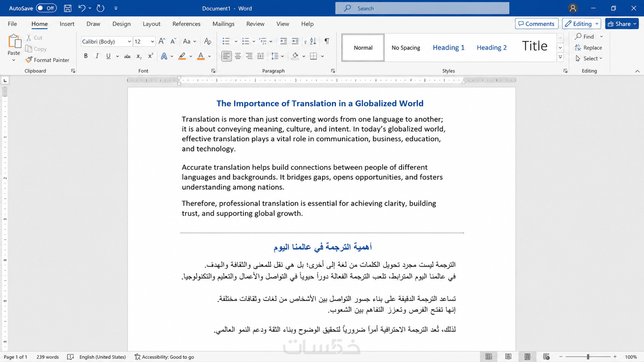Open the References tab
The width and height of the screenshot is (644, 362).
(x=186, y=24)
